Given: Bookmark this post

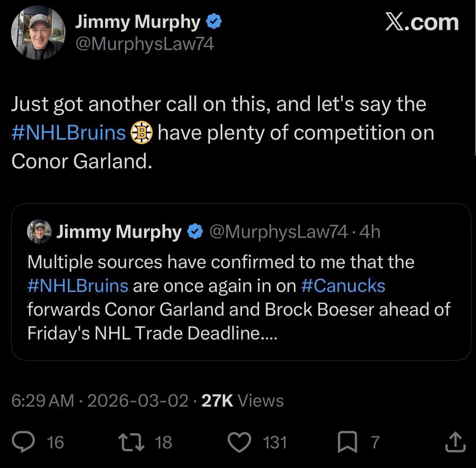Looking at the screenshot, I should pos(347,443).
